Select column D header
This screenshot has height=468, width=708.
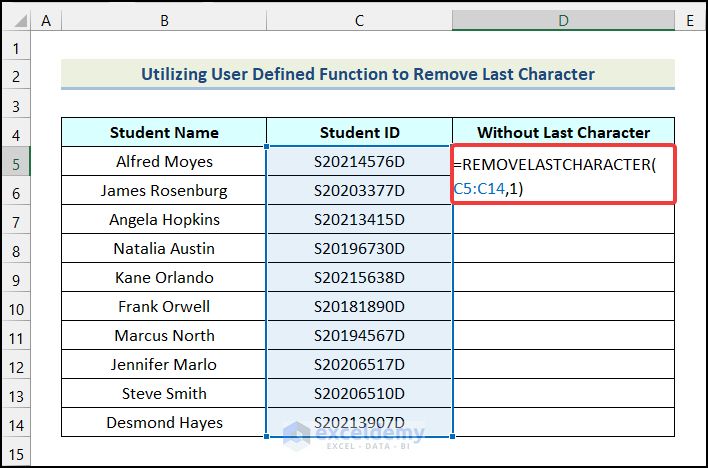tap(564, 20)
